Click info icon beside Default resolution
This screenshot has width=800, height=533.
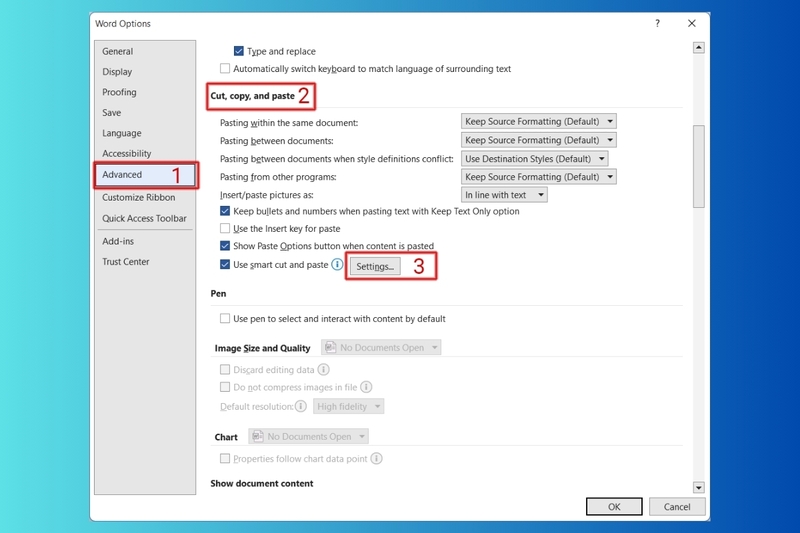(301, 406)
